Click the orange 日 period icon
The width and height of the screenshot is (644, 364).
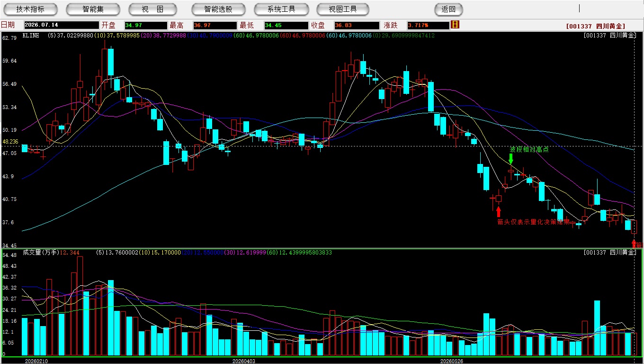pyautogui.click(x=455, y=25)
